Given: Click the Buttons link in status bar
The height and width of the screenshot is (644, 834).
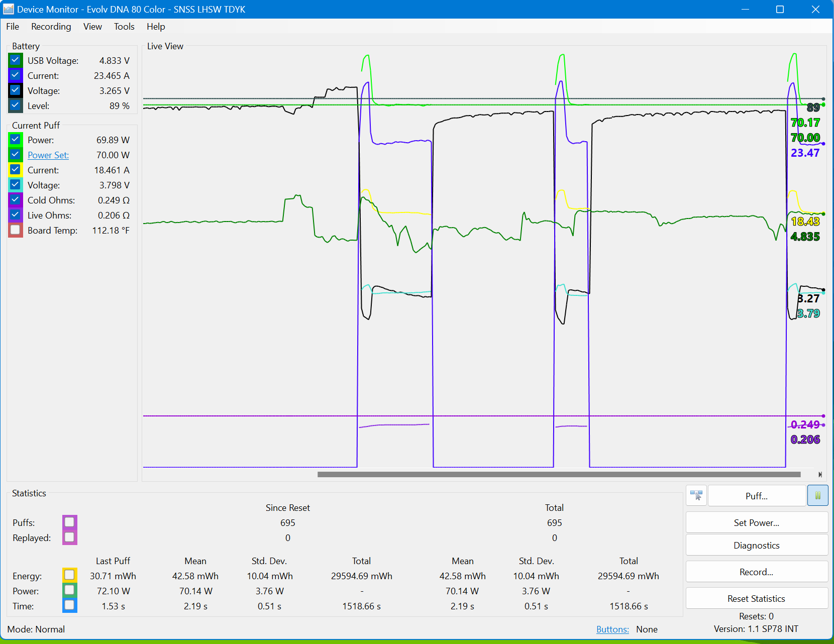Looking at the screenshot, I should coord(612,629).
